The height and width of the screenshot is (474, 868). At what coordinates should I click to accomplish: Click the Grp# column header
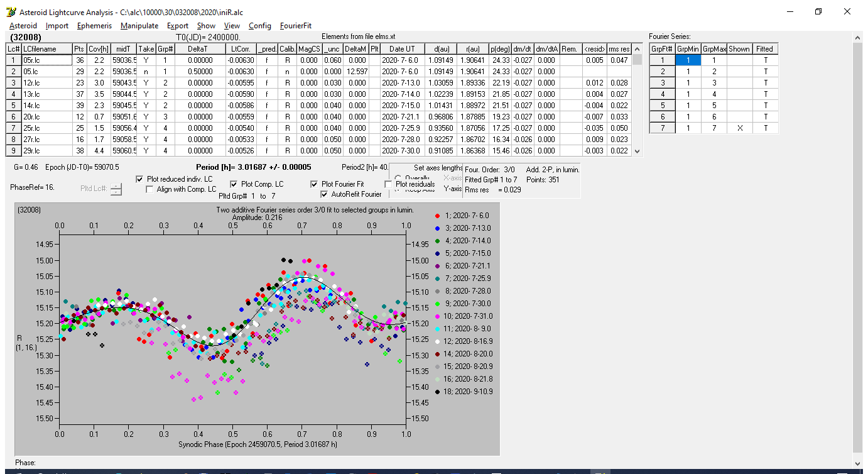click(x=165, y=49)
